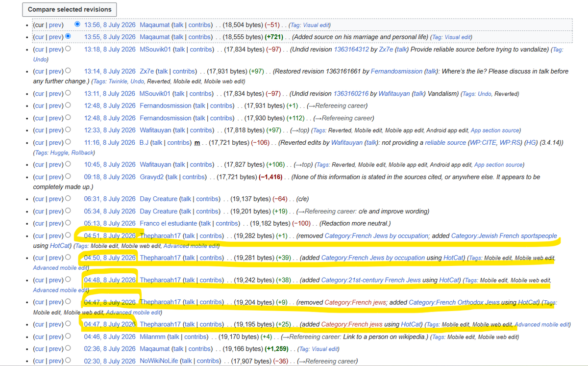Open Wafitauyan user page in 10:45 row
The image size is (588, 366).
coord(155,164)
